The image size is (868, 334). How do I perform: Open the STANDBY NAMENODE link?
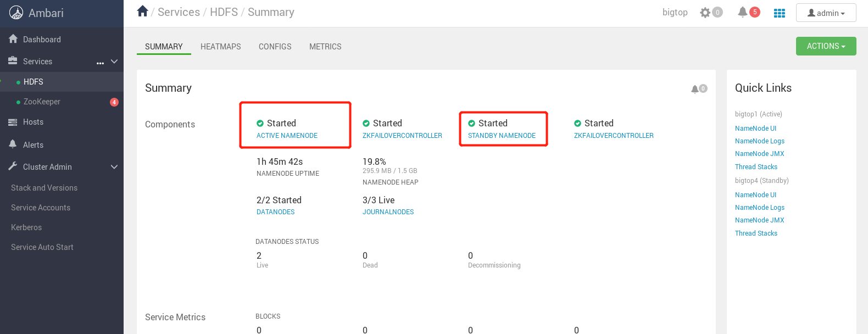tap(502, 136)
